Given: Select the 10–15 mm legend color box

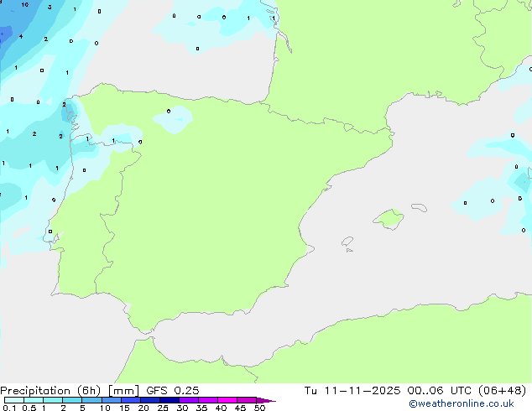Looking at the screenshot, I should coord(111,400).
